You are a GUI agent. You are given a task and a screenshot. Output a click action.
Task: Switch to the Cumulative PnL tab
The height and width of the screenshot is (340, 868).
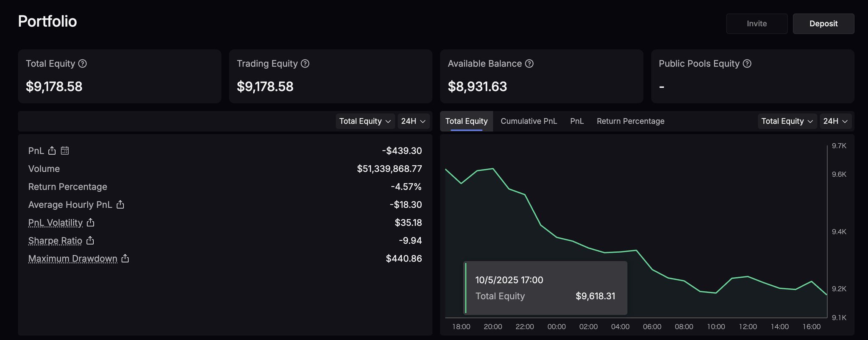pos(529,121)
